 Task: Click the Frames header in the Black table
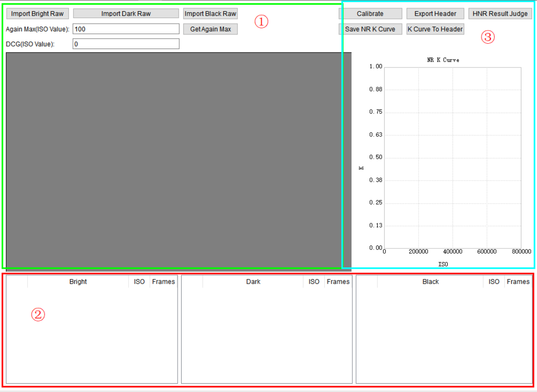pos(518,282)
